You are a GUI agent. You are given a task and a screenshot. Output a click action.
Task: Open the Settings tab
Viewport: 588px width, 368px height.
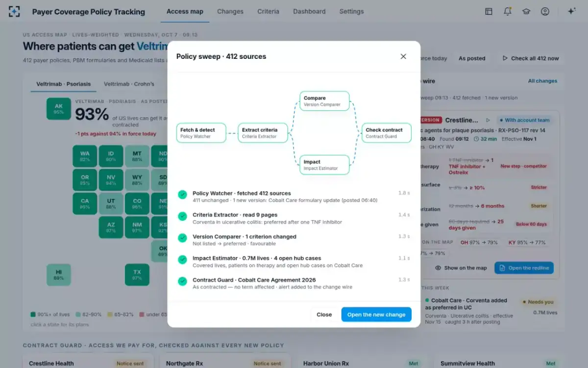352,11
